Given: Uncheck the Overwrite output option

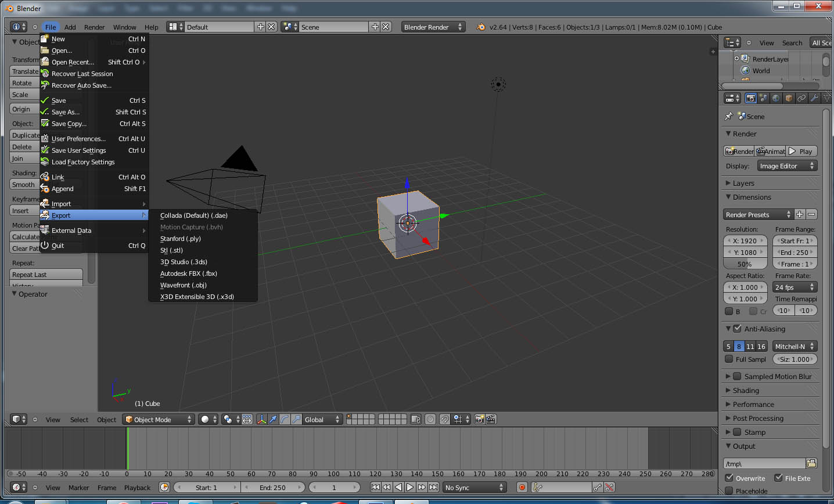Looking at the screenshot, I should point(729,478).
